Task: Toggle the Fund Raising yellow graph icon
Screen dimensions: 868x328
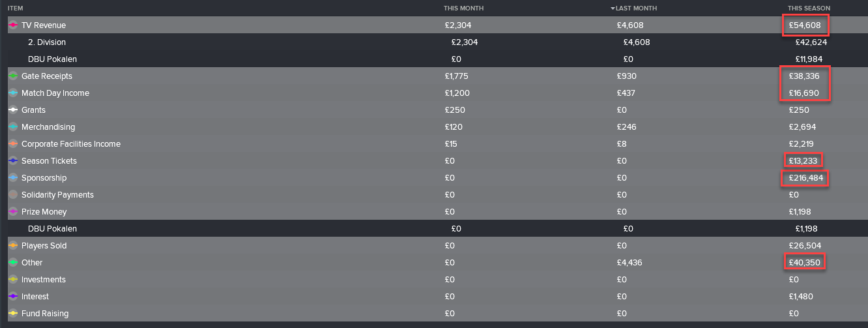Action: [x=13, y=314]
